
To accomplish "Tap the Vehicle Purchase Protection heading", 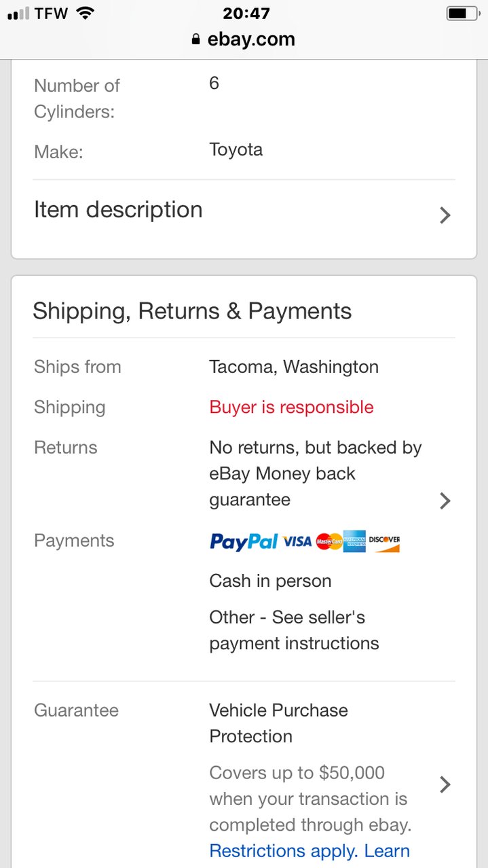I will pos(278,723).
